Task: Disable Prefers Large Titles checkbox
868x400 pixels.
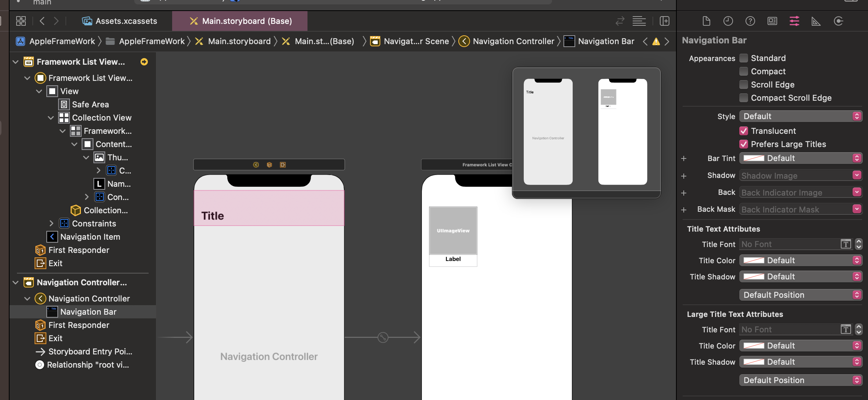Action: (744, 144)
